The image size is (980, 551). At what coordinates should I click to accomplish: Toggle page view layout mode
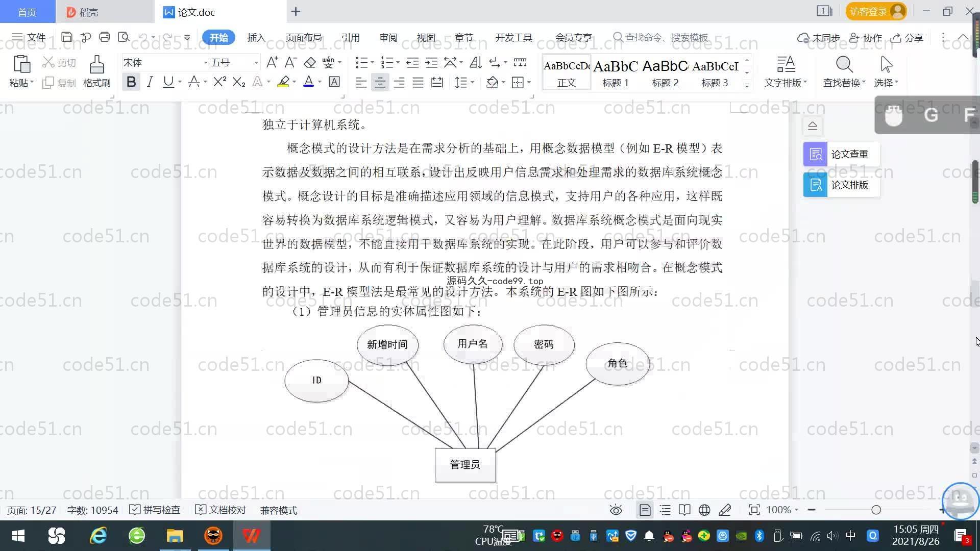645,510
